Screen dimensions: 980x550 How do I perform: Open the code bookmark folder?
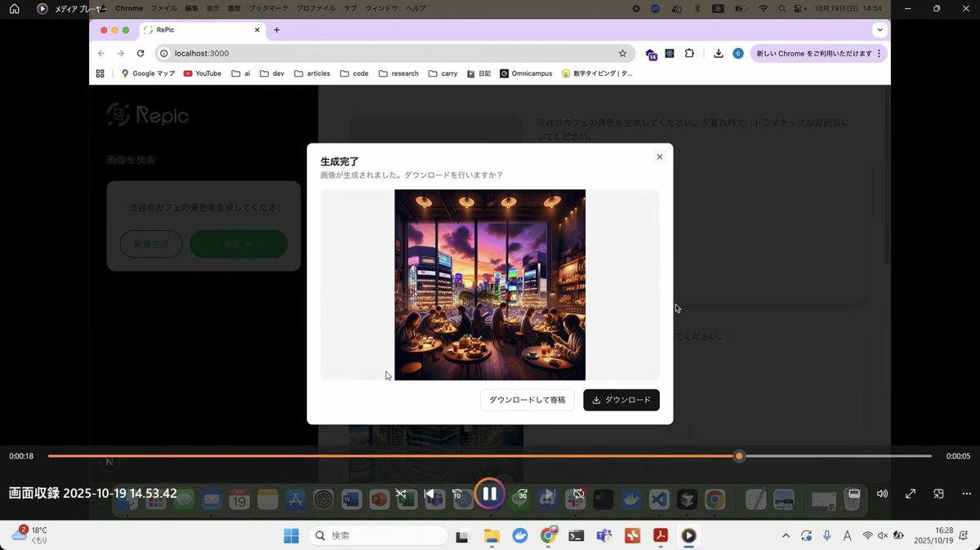(x=354, y=73)
